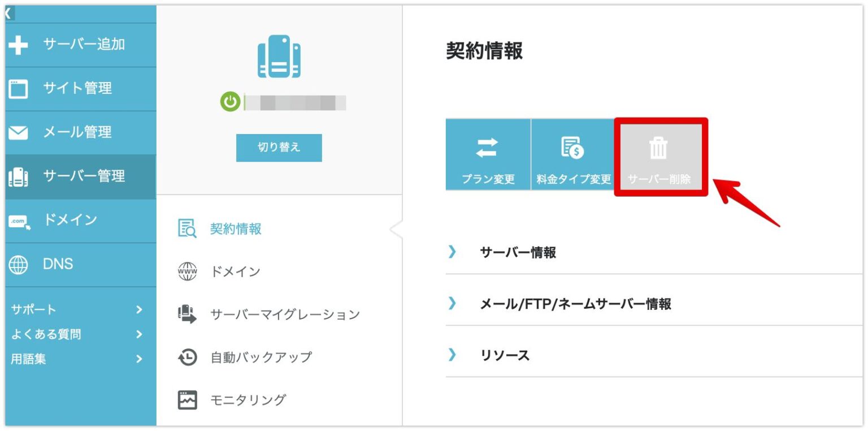868x431 pixels.
Task: Click the 切り替え button
Action: click(278, 147)
